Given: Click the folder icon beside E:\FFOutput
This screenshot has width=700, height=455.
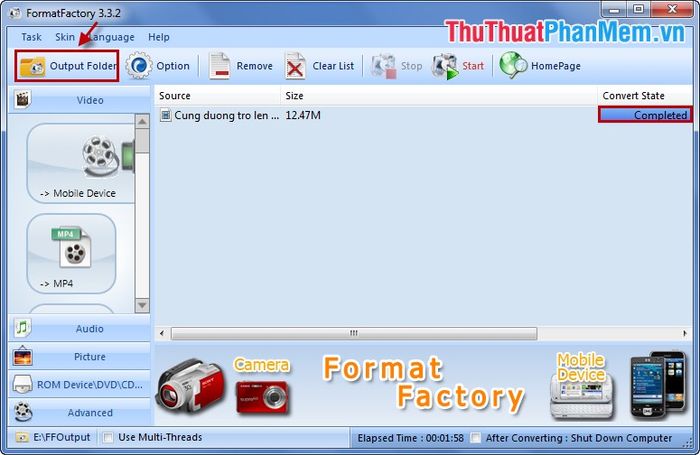Looking at the screenshot, I should tap(22, 438).
